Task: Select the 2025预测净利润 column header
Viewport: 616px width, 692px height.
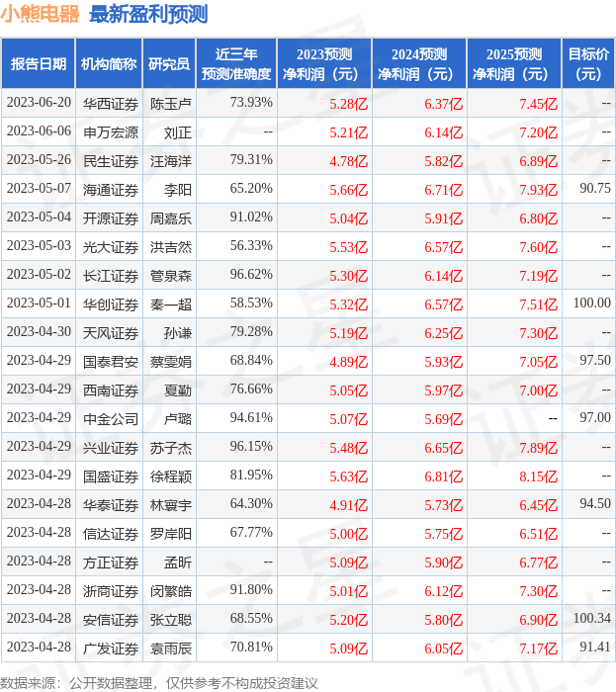Action: [x=514, y=63]
